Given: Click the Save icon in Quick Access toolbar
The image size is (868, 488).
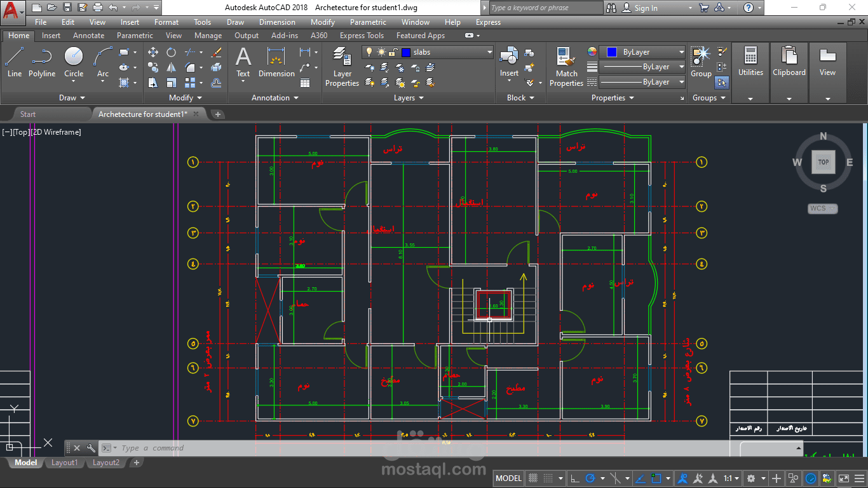Looking at the screenshot, I should click(x=66, y=8).
